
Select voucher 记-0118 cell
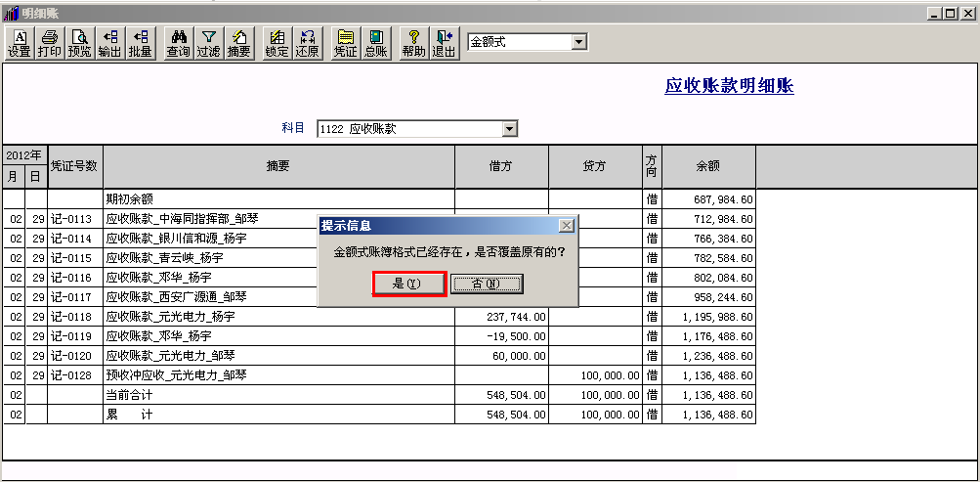click(x=75, y=317)
